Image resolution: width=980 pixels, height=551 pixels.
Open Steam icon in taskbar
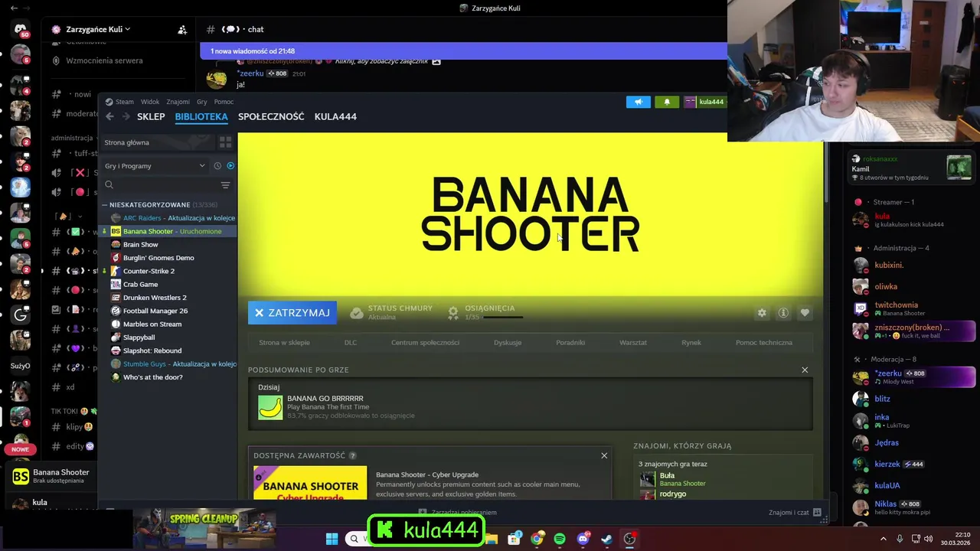(x=606, y=539)
